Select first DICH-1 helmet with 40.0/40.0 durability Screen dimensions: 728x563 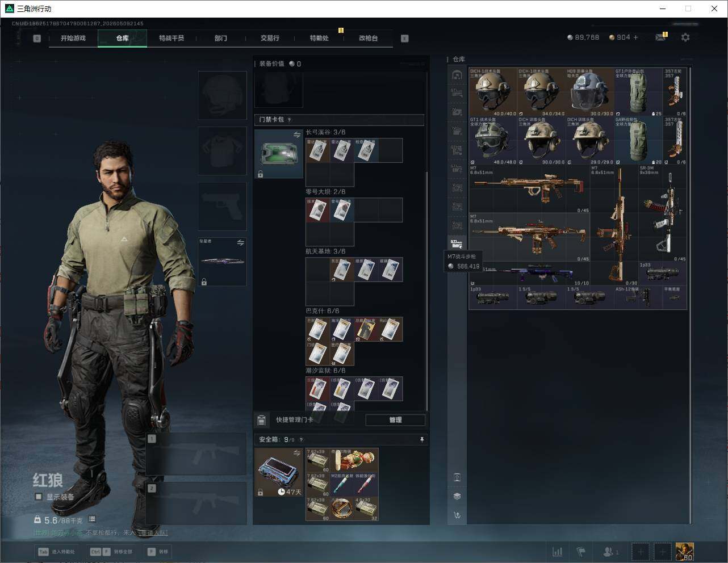(493, 93)
